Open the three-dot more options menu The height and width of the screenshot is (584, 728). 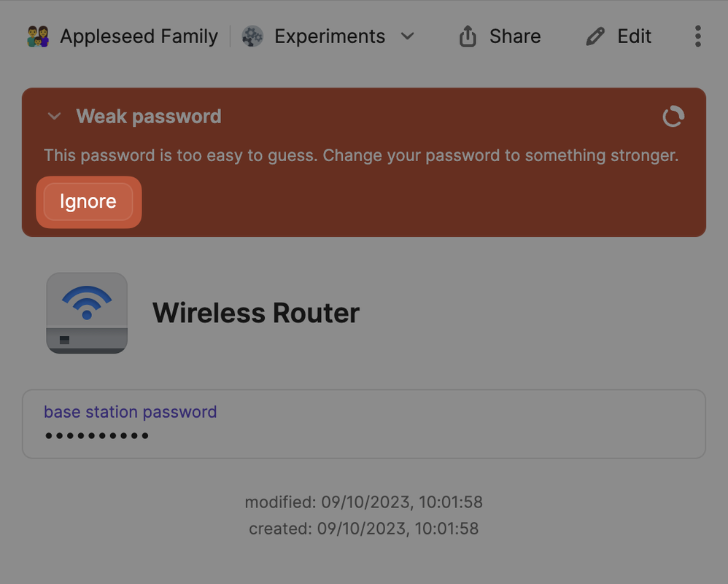[698, 36]
